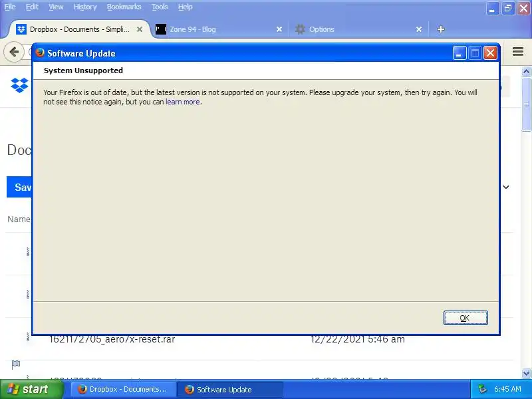Open the File menu
Image resolution: width=532 pixels, height=399 pixels.
10,7
